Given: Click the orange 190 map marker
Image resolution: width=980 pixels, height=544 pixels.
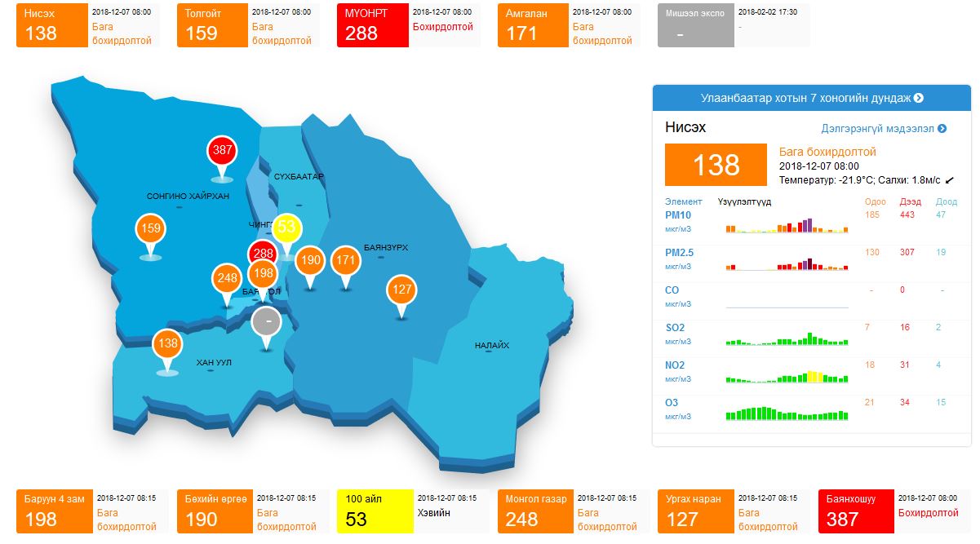Looking at the screenshot, I should [x=310, y=261].
